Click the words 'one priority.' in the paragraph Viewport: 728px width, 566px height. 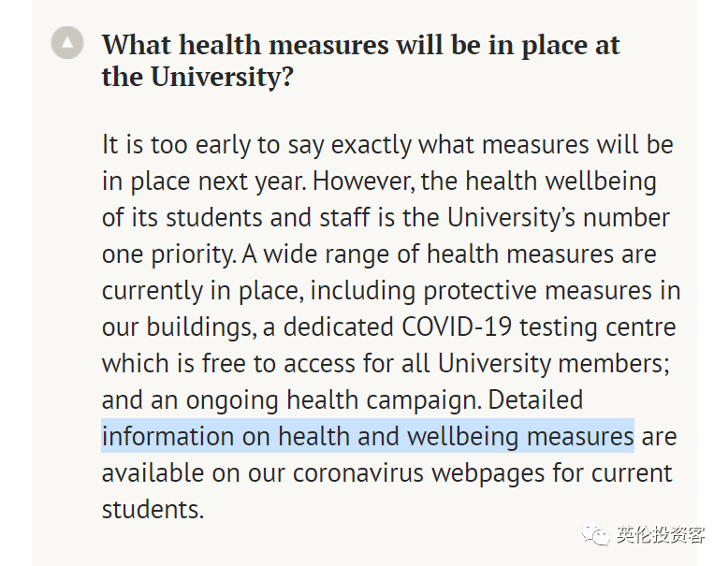(169, 254)
